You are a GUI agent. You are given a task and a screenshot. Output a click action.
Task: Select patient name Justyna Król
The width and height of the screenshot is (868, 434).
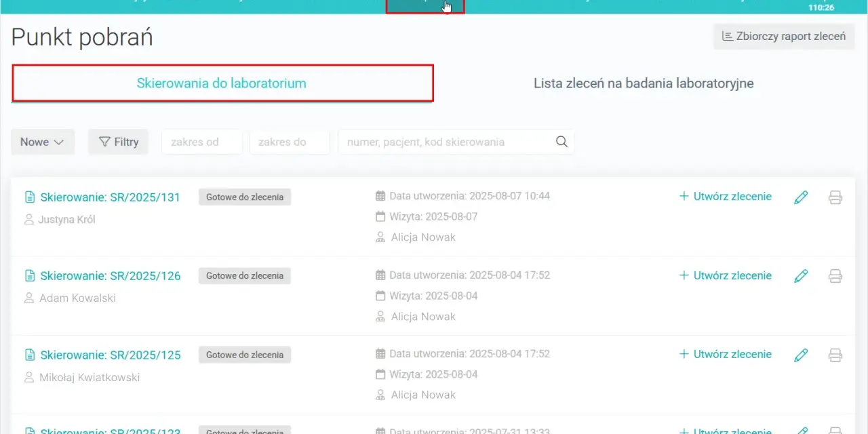pyautogui.click(x=66, y=219)
